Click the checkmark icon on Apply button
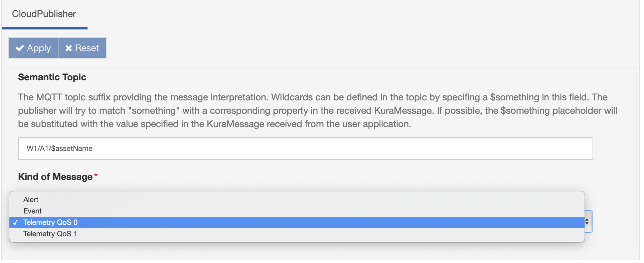The width and height of the screenshot is (644, 263). click(20, 48)
